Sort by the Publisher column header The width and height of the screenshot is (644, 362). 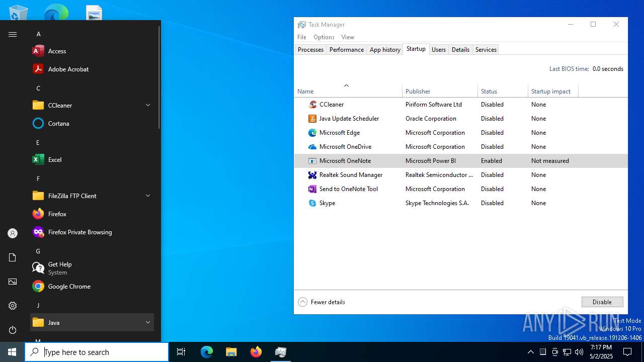(440, 91)
